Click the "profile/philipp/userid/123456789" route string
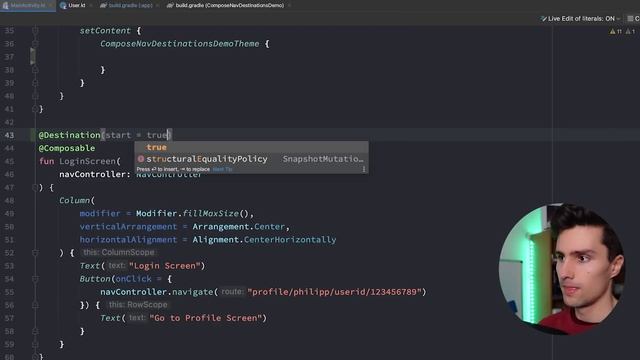The height and width of the screenshot is (360, 640). coord(334,292)
